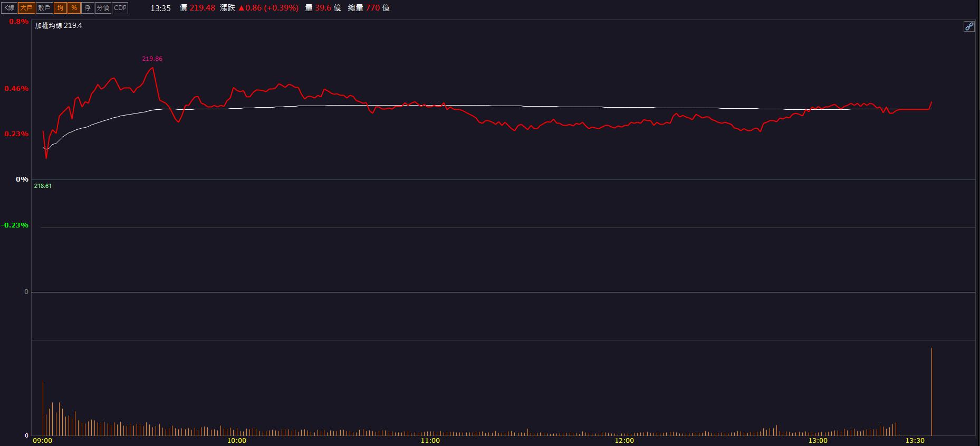Click the 總量 770 億 total volume readout
Image resolution: width=980 pixels, height=446 pixels.
point(369,8)
